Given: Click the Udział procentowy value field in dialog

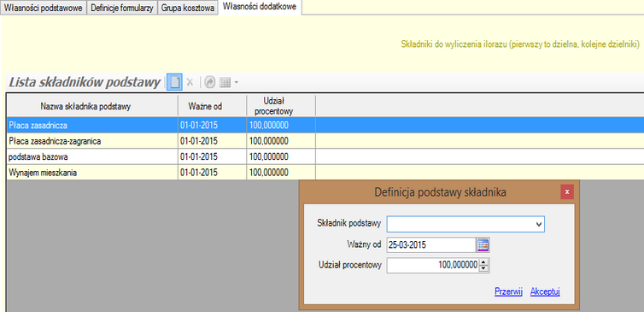Looking at the screenshot, I should coord(433,265).
